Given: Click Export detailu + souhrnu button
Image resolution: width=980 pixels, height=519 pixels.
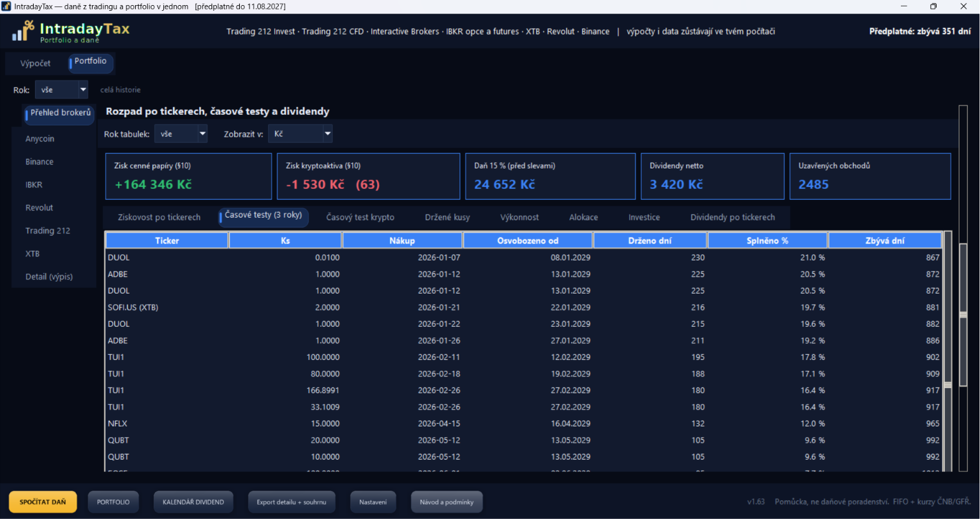Looking at the screenshot, I should coord(291,502).
